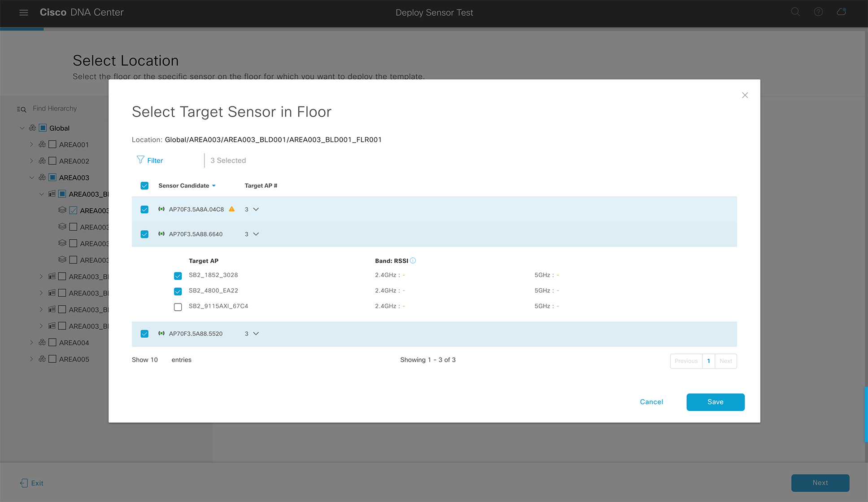This screenshot has width=868, height=502.
Task: Click the AREA001 area icon
Action: coord(42,145)
